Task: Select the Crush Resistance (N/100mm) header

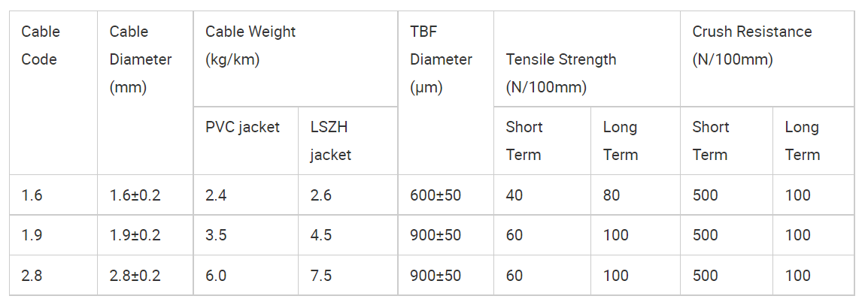Action: (x=767, y=59)
